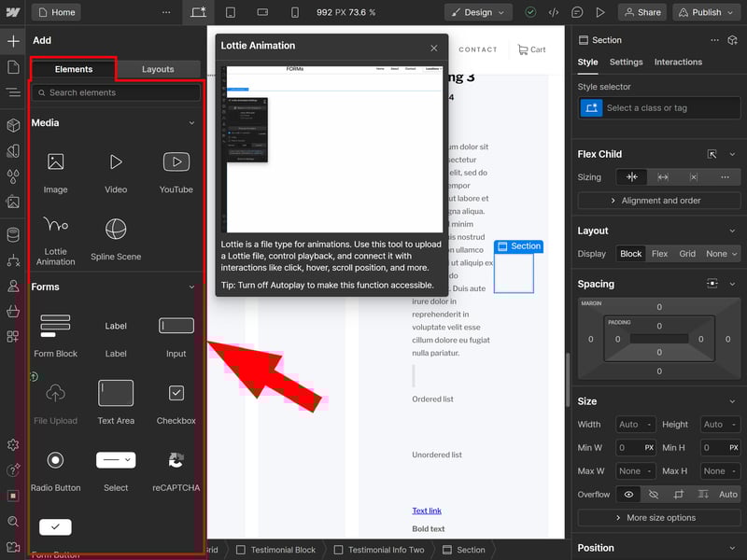Screen dimensions: 747x560
Task: Open the Publish dropdown
Action: [707, 12]
